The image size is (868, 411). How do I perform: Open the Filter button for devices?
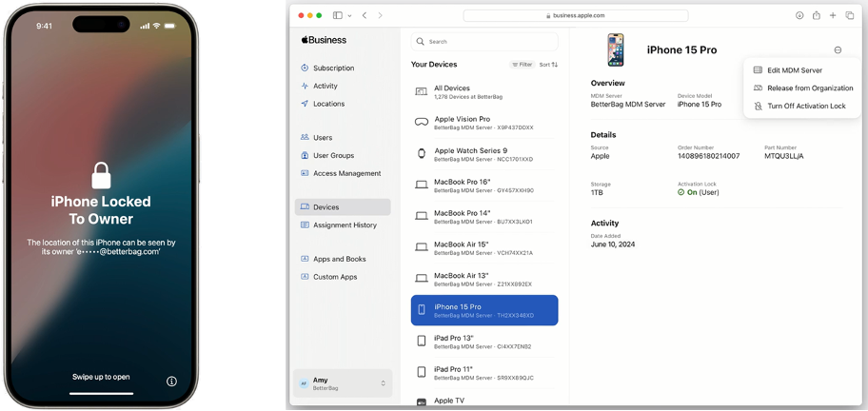(522, 65)
